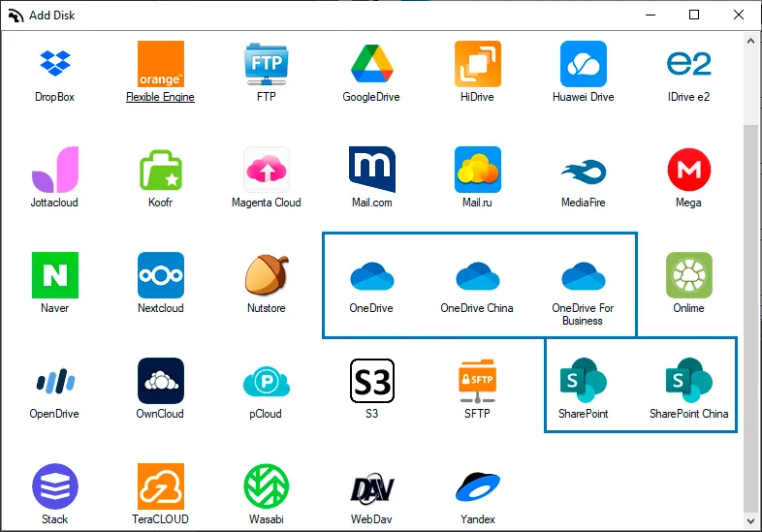Choose the Koofr green folder icon
762x532 pixels.
[160, 170]
